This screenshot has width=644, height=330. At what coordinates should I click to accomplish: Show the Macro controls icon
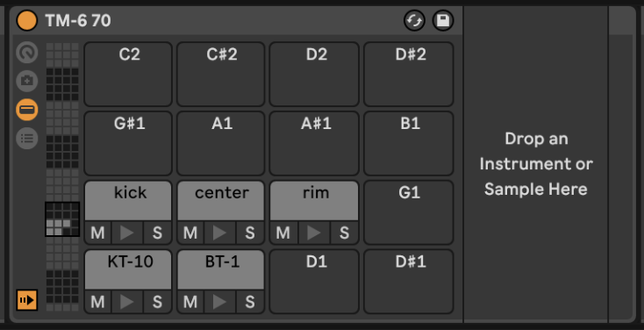pos(27,53)
